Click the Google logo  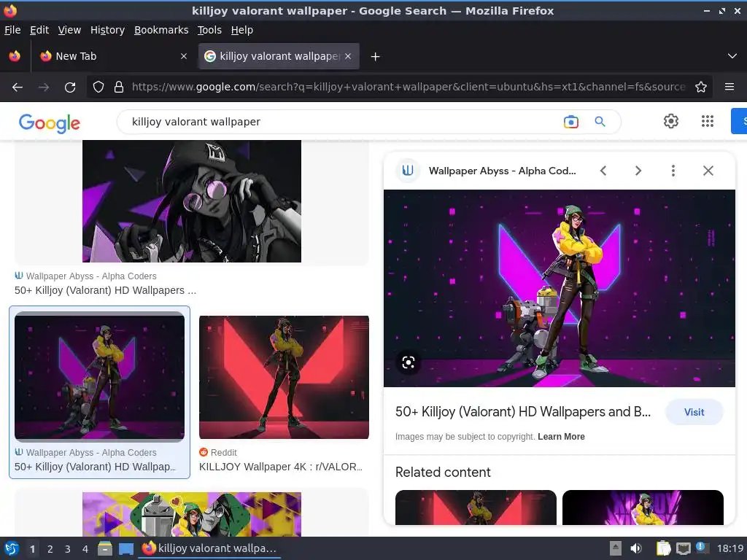coord(50,122)
